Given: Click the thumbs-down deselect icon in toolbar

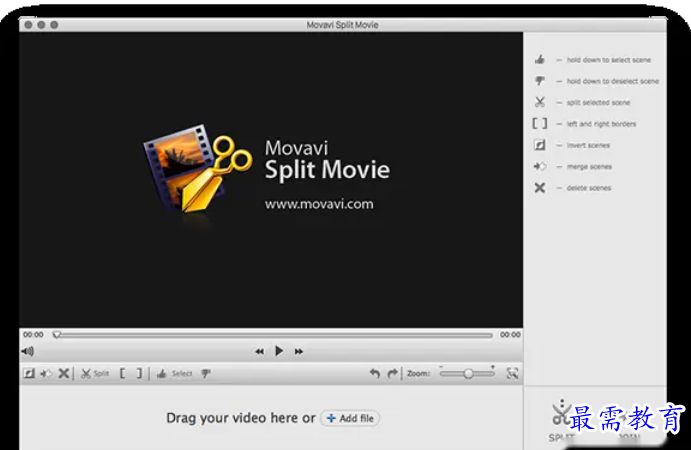Looking at the screenshot, I should [207, 374].
